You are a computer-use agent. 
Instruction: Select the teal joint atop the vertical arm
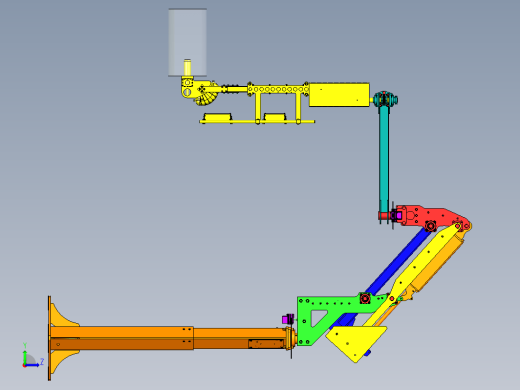(385, 99)
